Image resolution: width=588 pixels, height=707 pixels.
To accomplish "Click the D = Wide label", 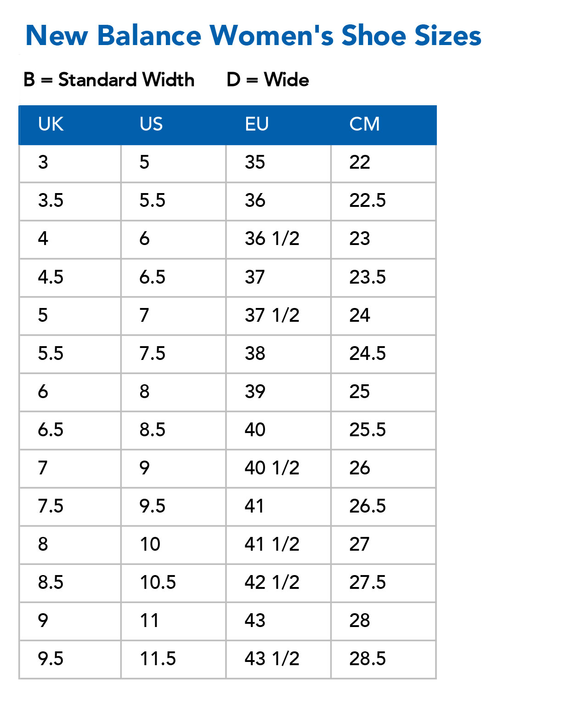I will 268,80.
